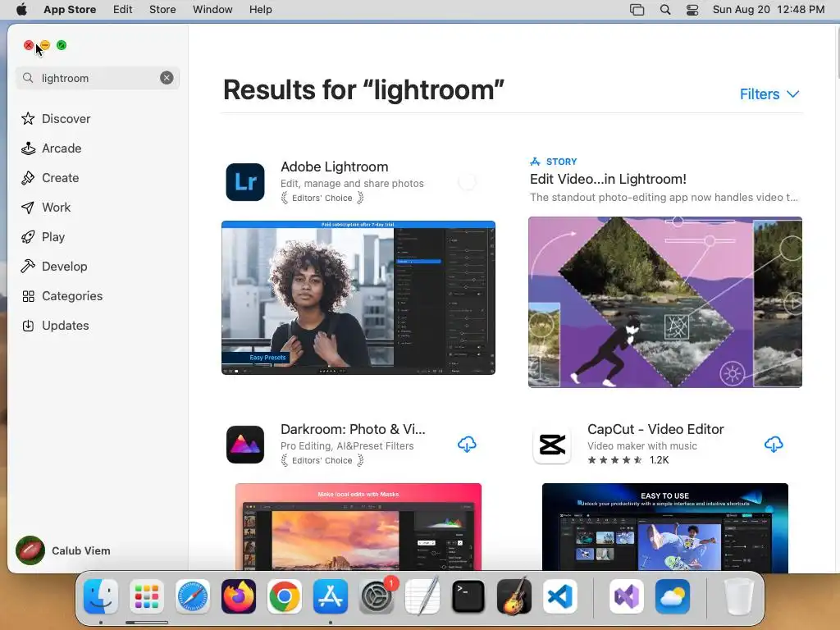Click the CapCut star rating 1.2K
Viewport: 840px width, 630px height.
pos(628,460)
